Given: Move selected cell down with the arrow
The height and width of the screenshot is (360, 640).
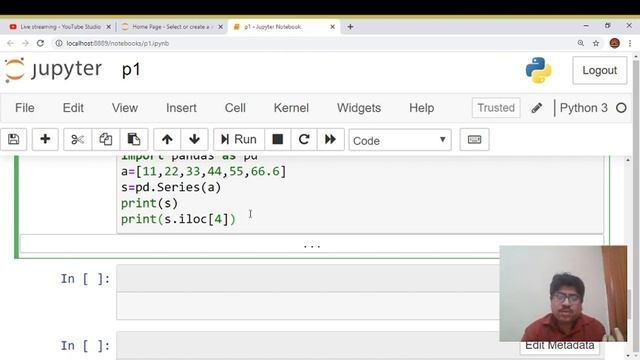Looking at the screenshot, I should point(194,140).
